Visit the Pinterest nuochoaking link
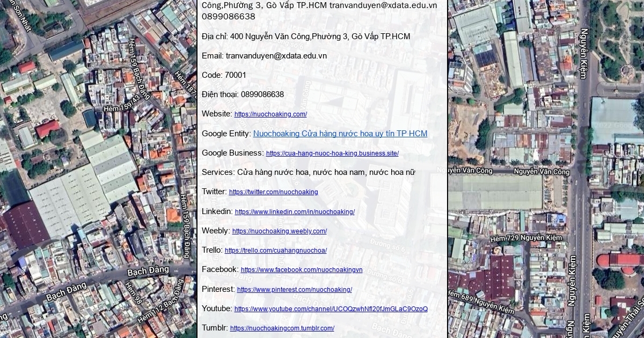The height and width of the screenshot is (338, 644). (294, 290)
